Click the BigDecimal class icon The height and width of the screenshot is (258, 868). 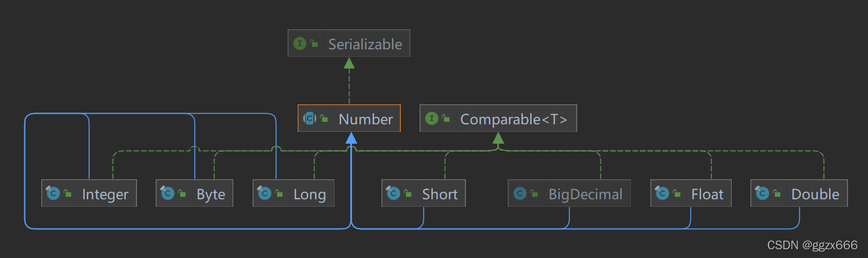click(x=520, y=194)
